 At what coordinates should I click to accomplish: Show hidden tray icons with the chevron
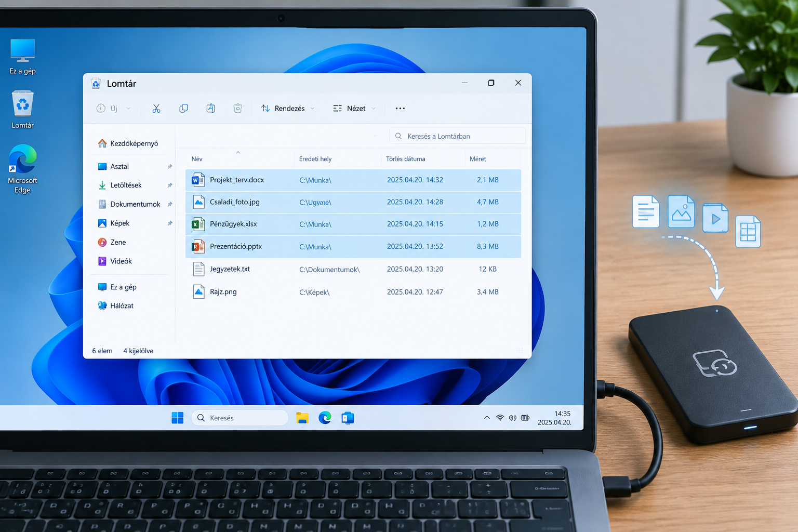[487, 418]
